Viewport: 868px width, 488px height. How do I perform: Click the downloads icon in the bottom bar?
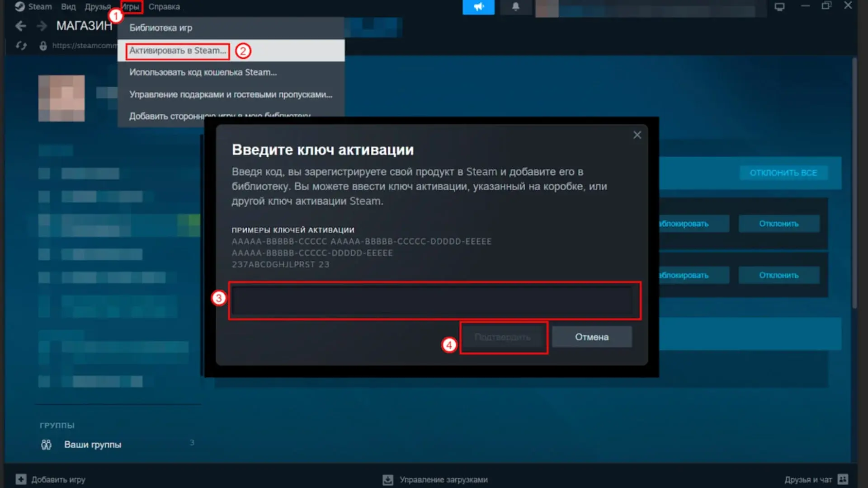click(x=388, y=479)
